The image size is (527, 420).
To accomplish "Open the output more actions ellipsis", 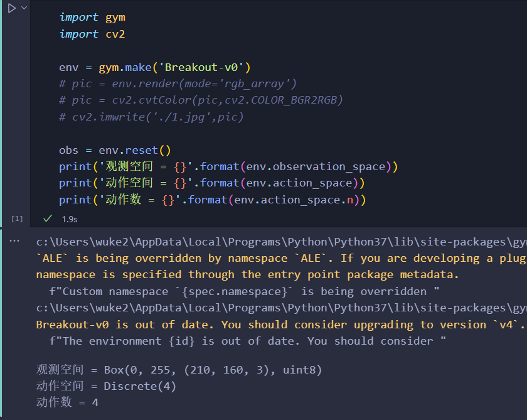I will (14, 241).
